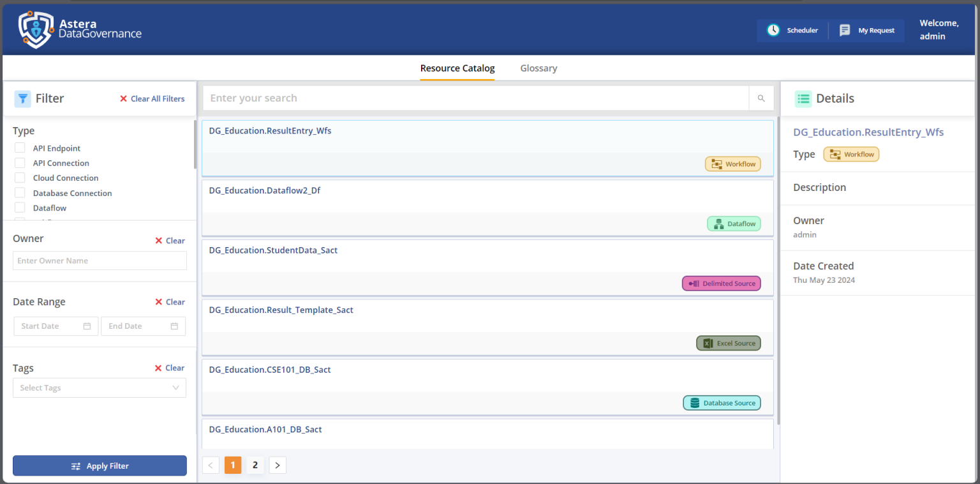Check the Database Connection filter checkbox

pos(20,193)
